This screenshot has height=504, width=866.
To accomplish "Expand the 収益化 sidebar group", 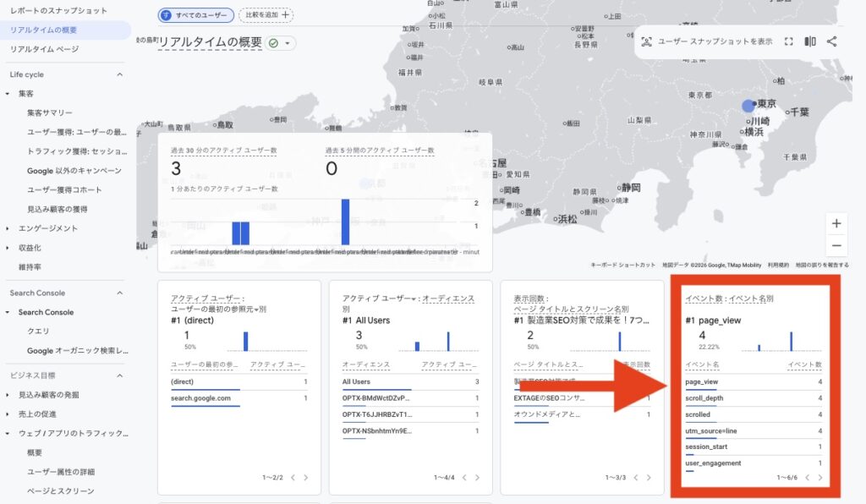I will click(x=8, y=248).
